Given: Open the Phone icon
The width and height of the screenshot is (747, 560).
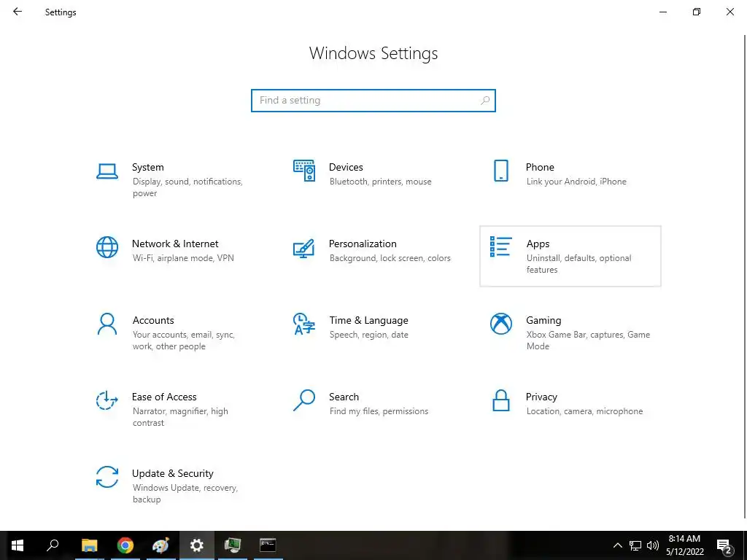Looking at the screenshot, I should (500, 171).
